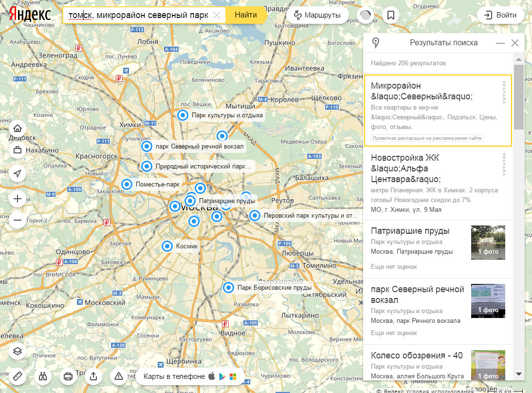The height and width of the screenshot is (393, 532).
Task: Select the парк Северный речной вокзал marker
Action: point(147,147)
